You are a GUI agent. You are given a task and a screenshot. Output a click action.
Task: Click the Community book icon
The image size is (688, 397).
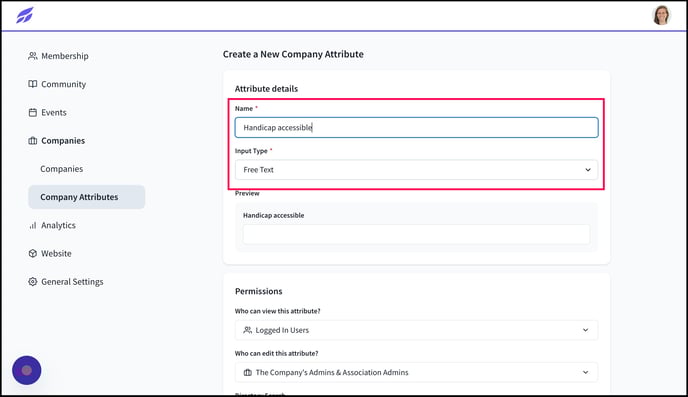click(x=32, y=84)
